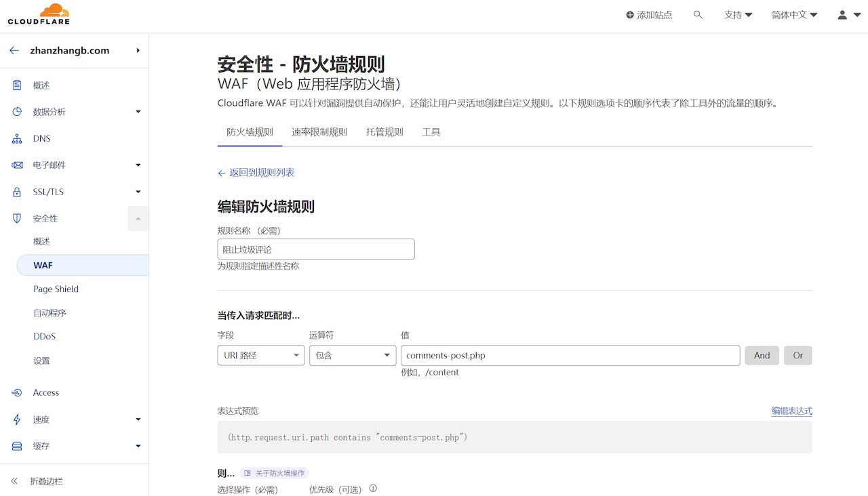The image size is (868, 496).
Task: Click 返回到规则列表 link
Action: [256, 173]
